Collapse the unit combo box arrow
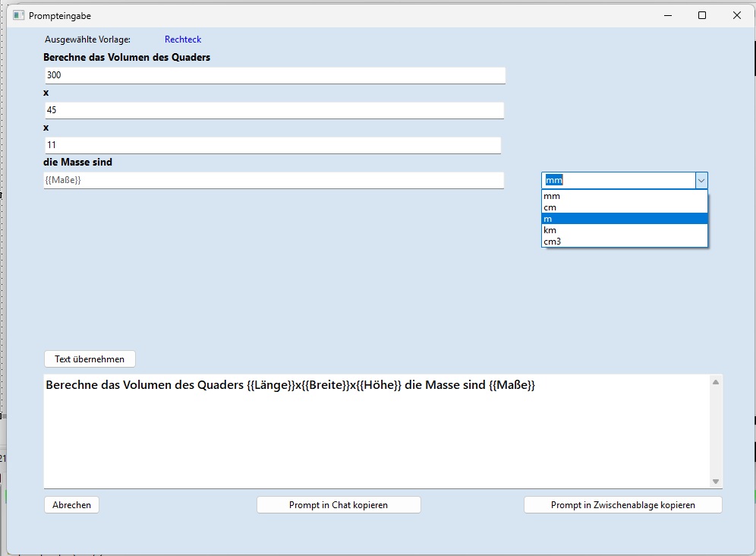This screenshot has height=556, width=756. [701, 180]
